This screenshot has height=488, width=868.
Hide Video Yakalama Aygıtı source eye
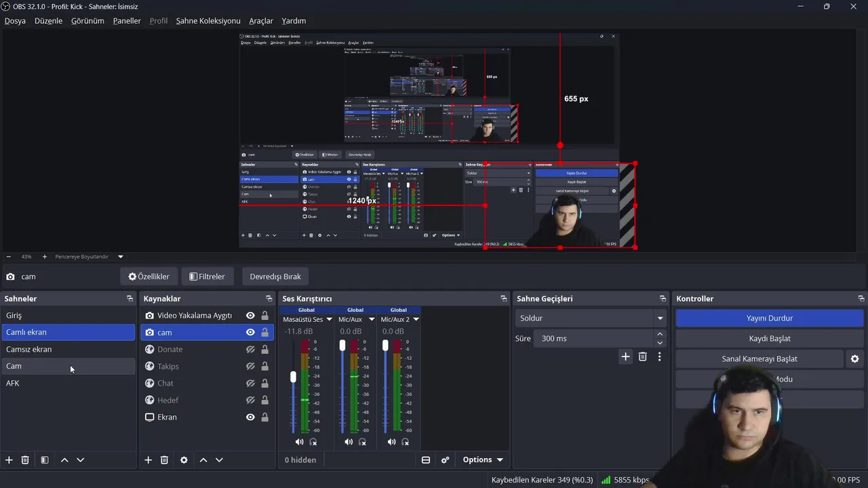tap(250, 315)
